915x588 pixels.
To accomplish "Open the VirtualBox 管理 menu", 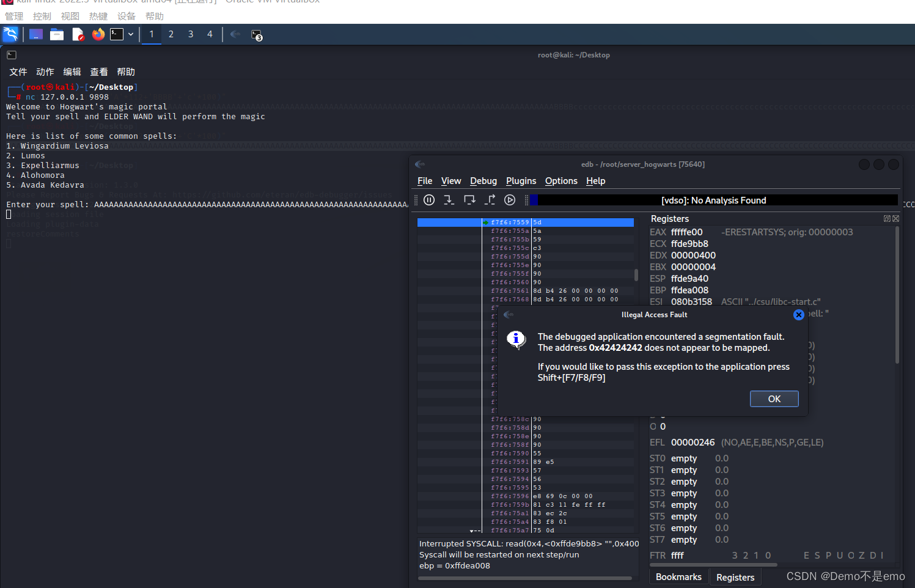I will point(14,16).
